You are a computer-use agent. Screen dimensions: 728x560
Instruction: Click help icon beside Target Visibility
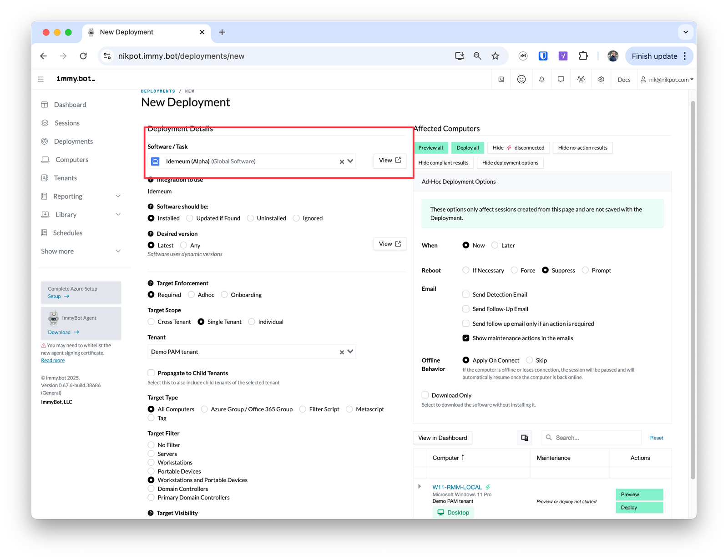point(151,513)
